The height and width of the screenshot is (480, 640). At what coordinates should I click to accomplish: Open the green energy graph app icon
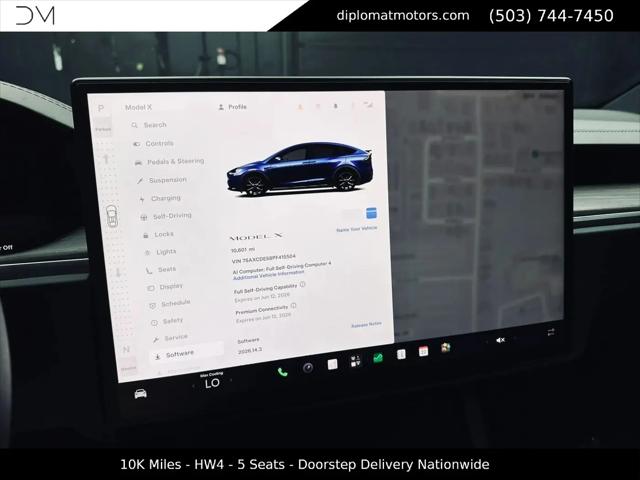[378, 358]
